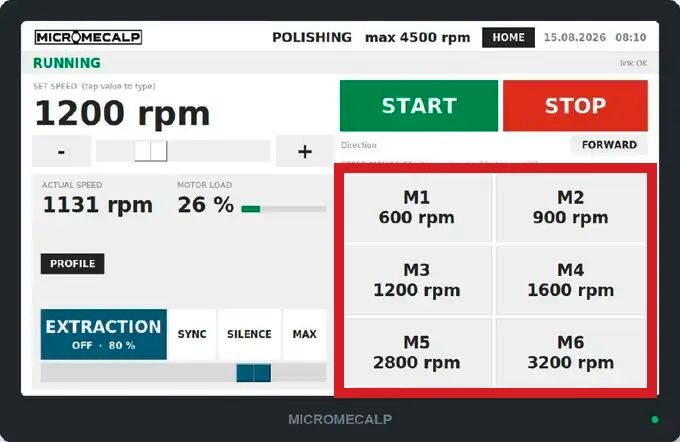
Task: Click the date 15.08.2026
Action: tap(575, 37)
